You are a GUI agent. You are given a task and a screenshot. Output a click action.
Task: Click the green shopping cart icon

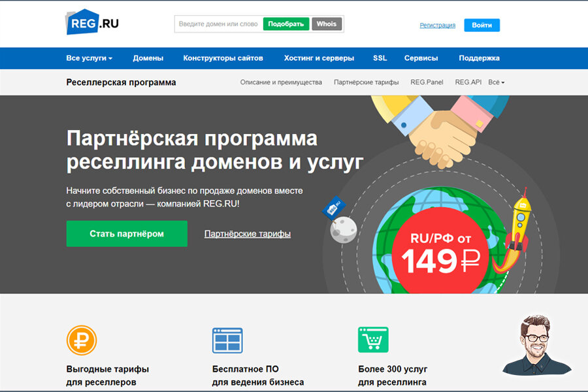tap(373, 340)
